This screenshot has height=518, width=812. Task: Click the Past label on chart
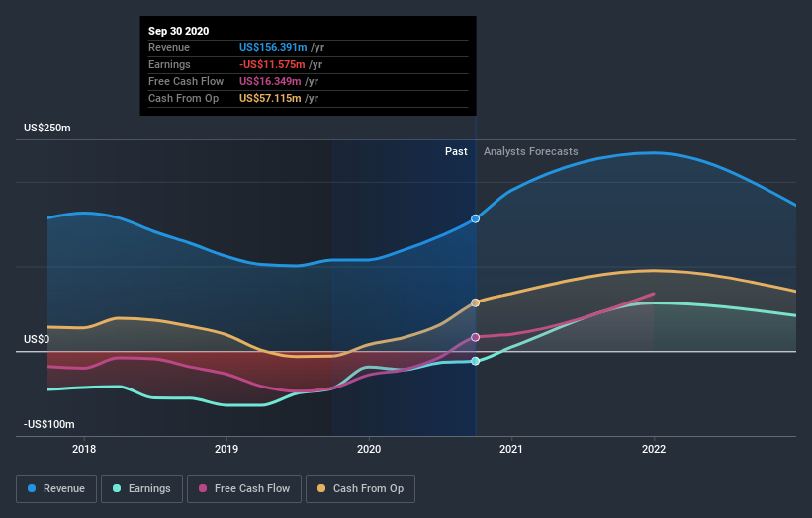pos(456,151)
